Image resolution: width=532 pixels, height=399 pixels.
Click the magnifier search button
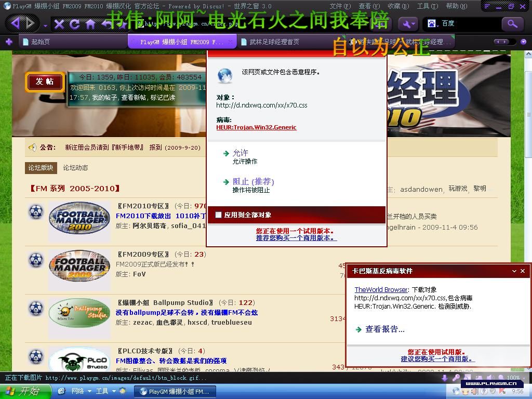tap(512, 23)
